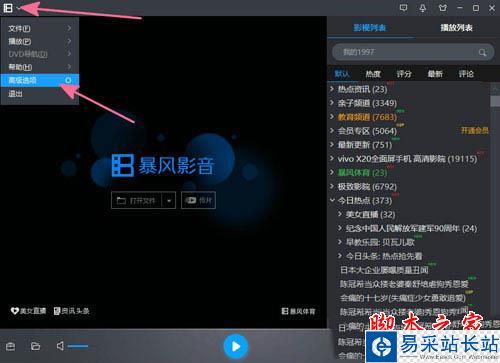Open the 帮助(H) submenu
The height and width of the screenshot is (363, 500).
[x=40, y=67]
